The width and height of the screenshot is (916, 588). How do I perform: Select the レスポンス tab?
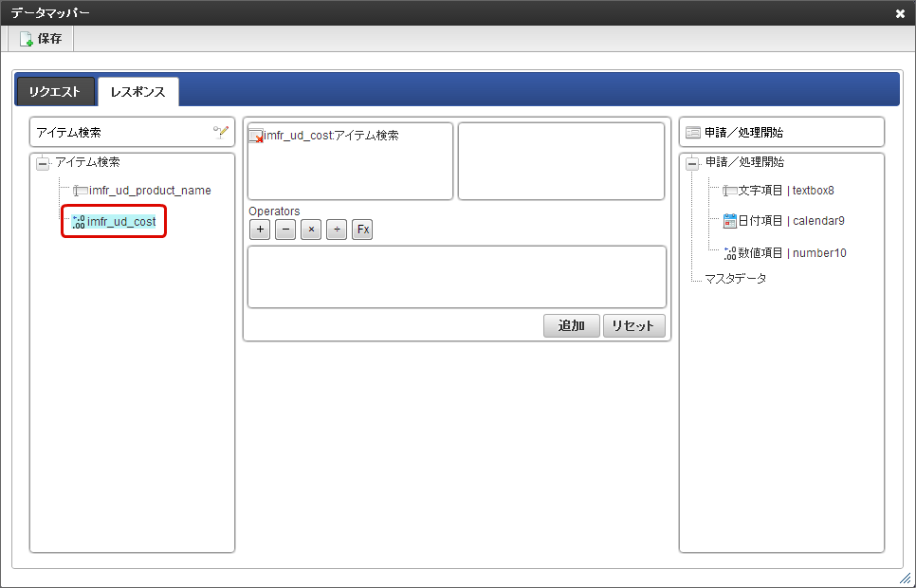pyautogui.click(x=137, y=92)
